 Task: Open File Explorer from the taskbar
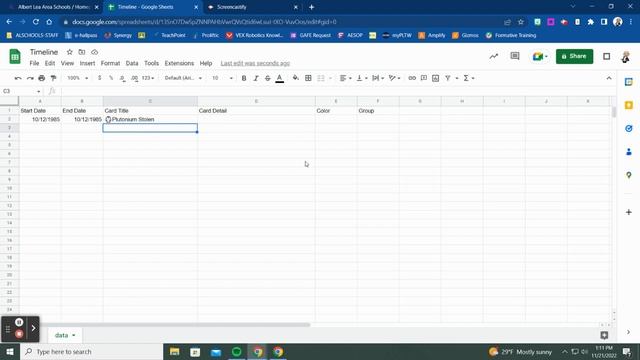coord(174,351)
